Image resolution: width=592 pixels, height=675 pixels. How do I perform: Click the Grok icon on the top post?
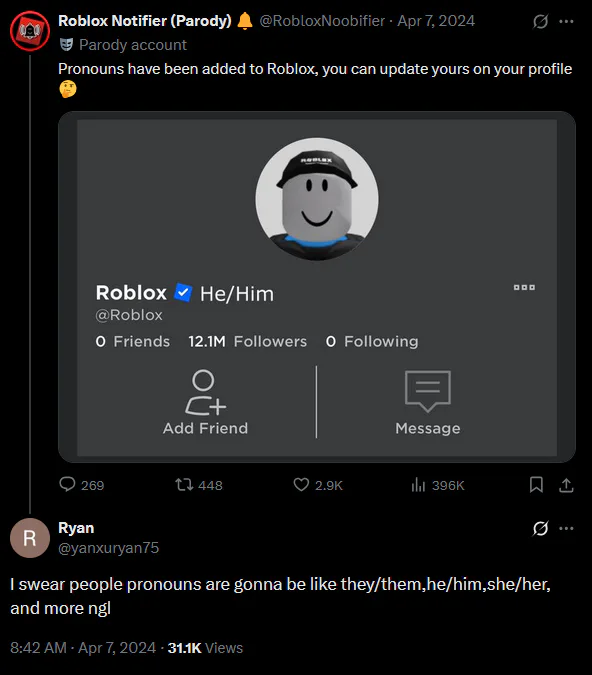pyautogui.click(x=540, y=21)
